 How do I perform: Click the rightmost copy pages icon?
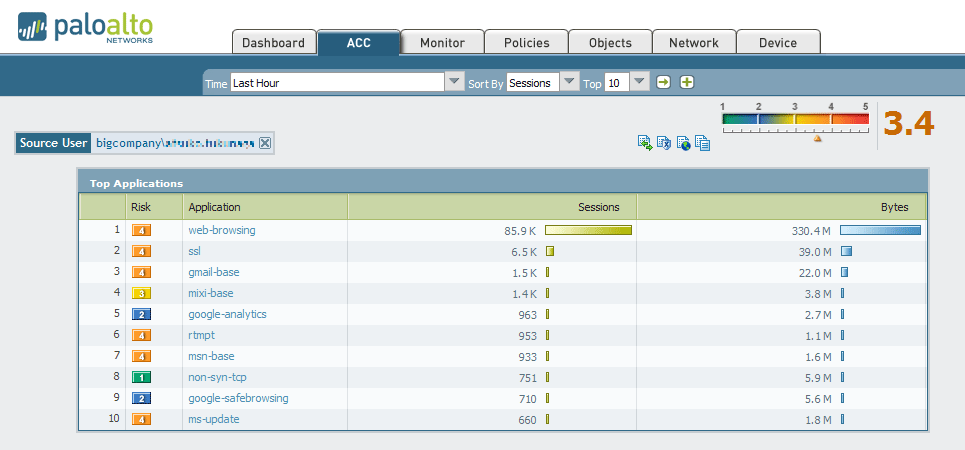(702, 143)
